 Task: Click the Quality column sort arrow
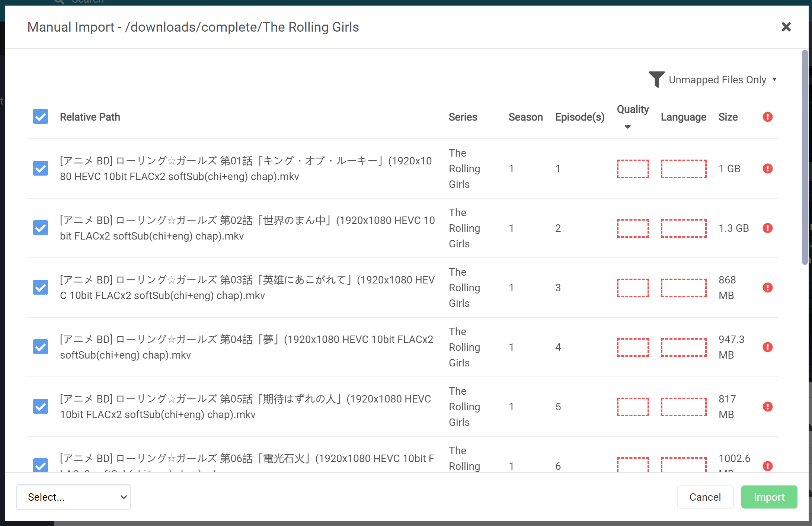click(628, 127)
